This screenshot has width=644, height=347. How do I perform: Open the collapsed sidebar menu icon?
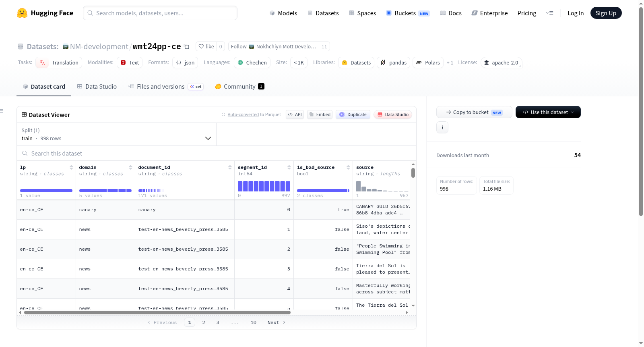(2, 111)
